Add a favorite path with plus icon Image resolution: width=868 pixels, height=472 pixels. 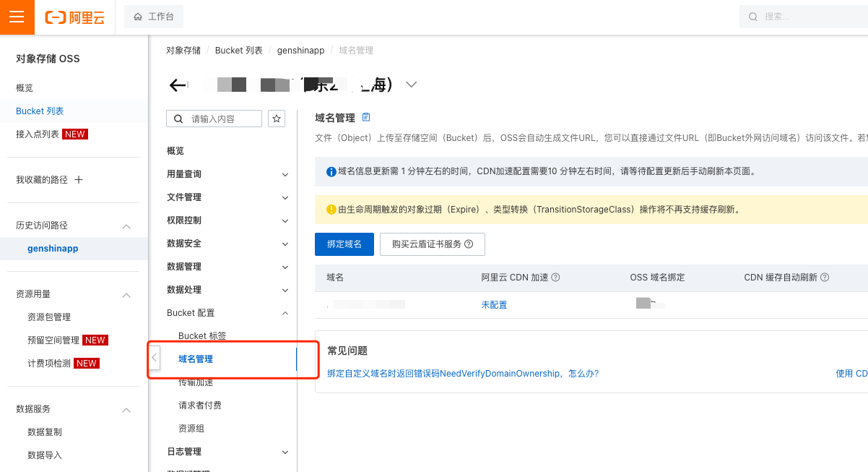click(79, 179)
